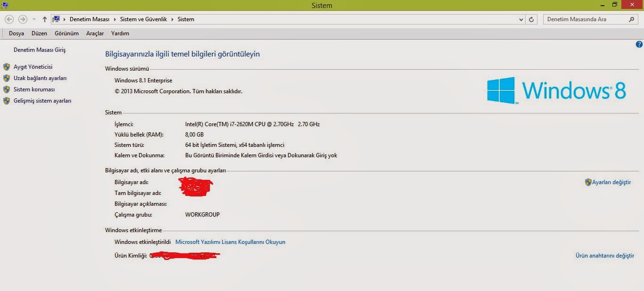Select the WORKGROUP value
The image size is (644, 291).
[x=202, y=215]
